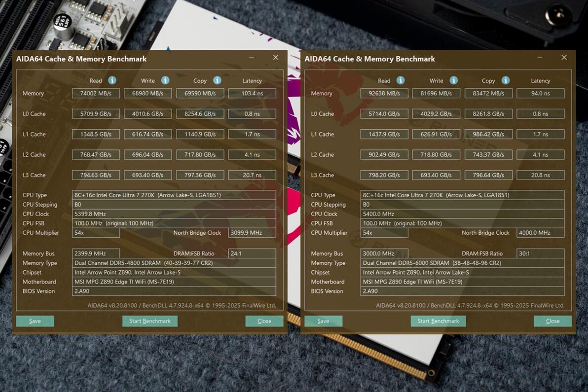Select Memory copy value 69590 MB/s
The height and width of the screenshot is (392, 588).
pyautogui.click(x=200, y=93)
